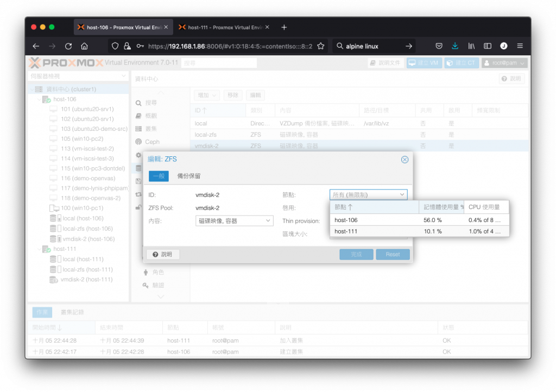This screenshot has height=392, width=556.
Task: Select the local (host-106) storage icon
Action: point(55,218)
